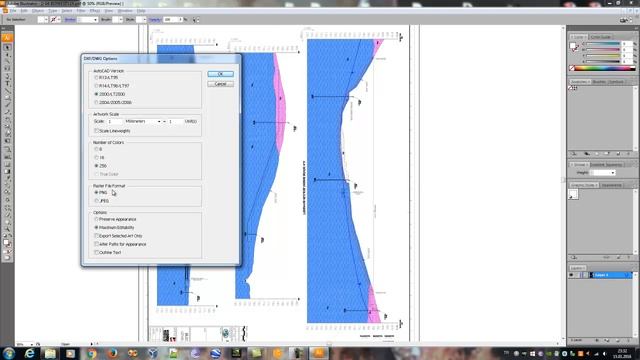Toggle visibility eye of Layer 4
The height and width of the screenshot is (360, 640).
[x=571, y=275]
